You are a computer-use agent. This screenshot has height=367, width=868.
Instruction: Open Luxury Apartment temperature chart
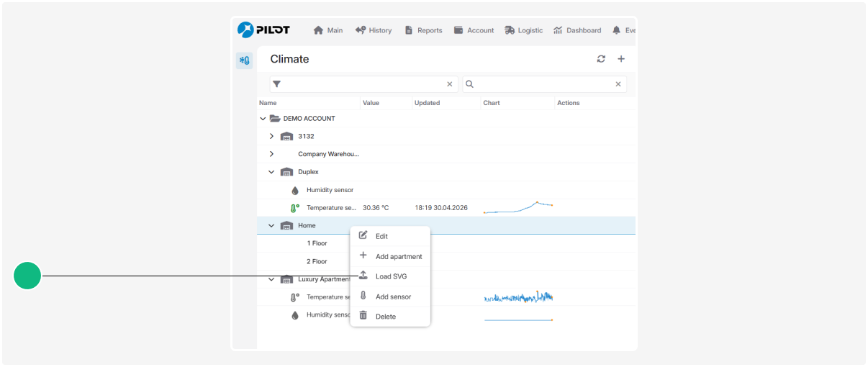coord(518,297)
